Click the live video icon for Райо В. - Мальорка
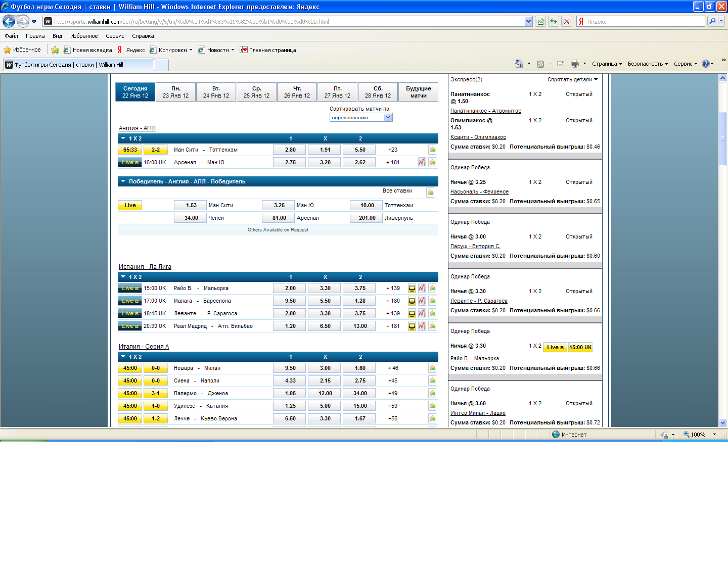This screenshot has height=573, width=728. coord(412,289)
